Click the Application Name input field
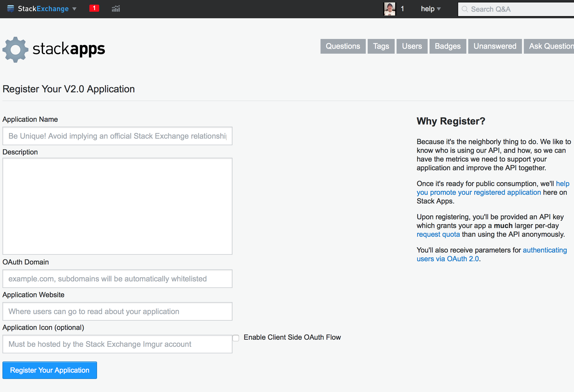 tap(118, 136)
